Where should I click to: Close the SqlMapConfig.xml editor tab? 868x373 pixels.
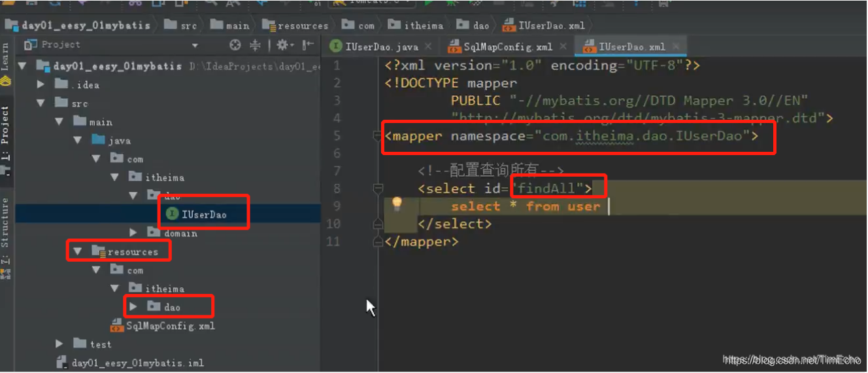[562, 46]
